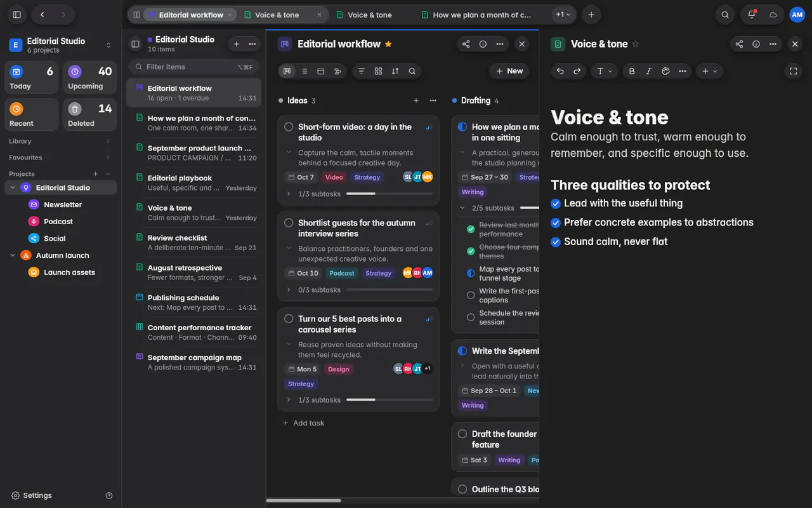Image resolution: width=812 pixels, height=508 pixels.
Task: Apply italic formatting in the note editor
Action: tap(648, 71)
